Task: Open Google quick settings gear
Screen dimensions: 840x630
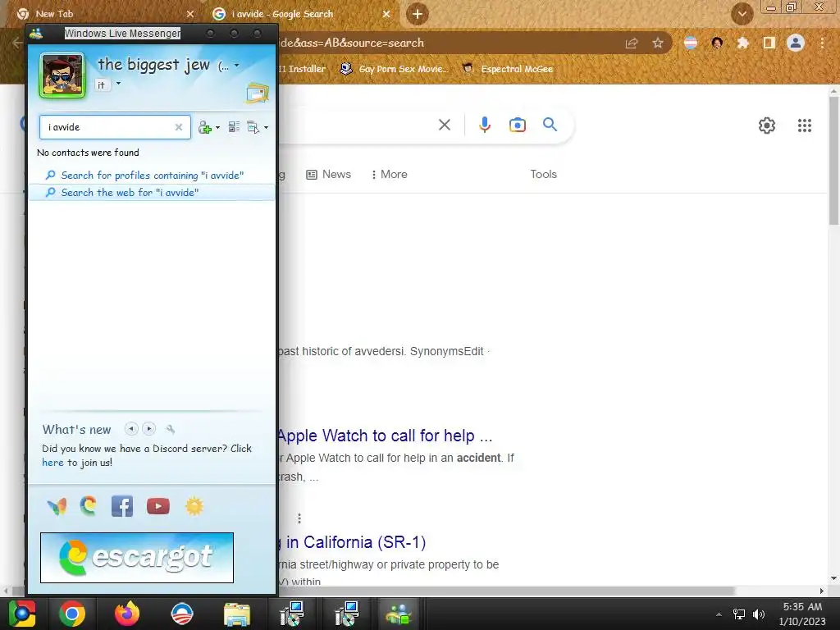Action: click(x=767, y=126)
